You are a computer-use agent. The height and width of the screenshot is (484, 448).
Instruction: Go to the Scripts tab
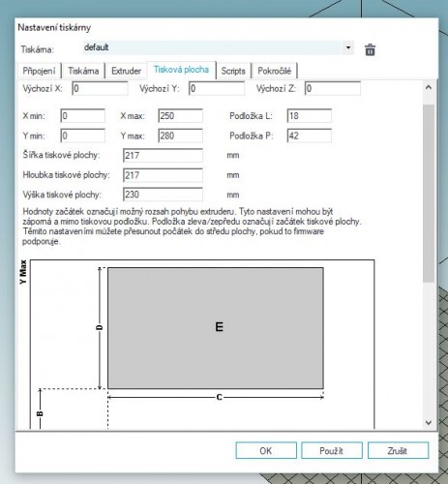pyautogui.click(x=233, y=71)
